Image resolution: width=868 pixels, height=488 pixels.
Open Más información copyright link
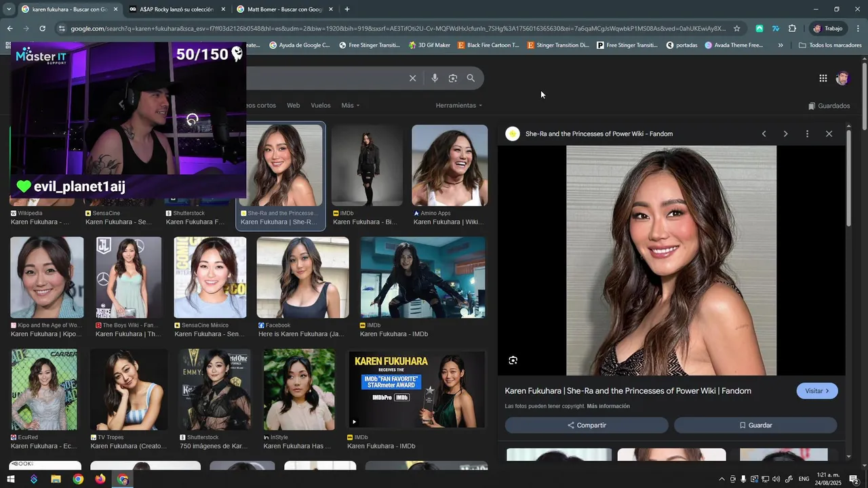point(608,406)
